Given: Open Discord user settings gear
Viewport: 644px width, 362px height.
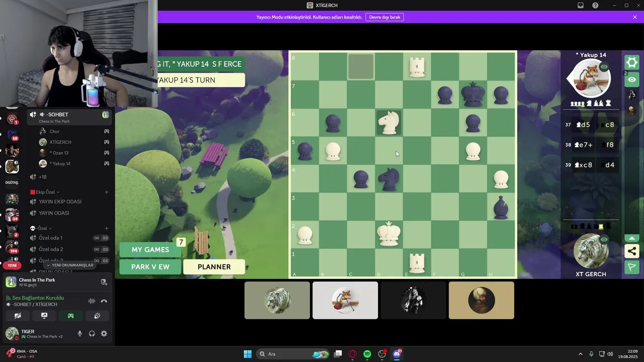Looking at the screenshot, I should point(104,333).
